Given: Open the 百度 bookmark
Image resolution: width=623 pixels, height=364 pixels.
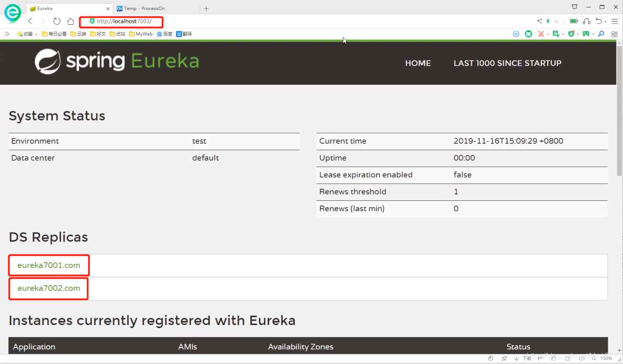Looking at the screenshot, I should (165, 34).
